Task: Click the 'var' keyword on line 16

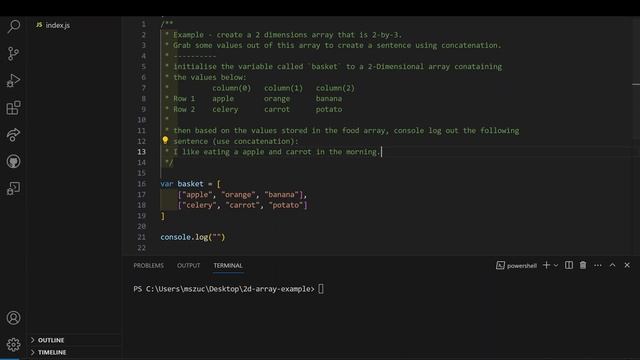Action: 167,184
